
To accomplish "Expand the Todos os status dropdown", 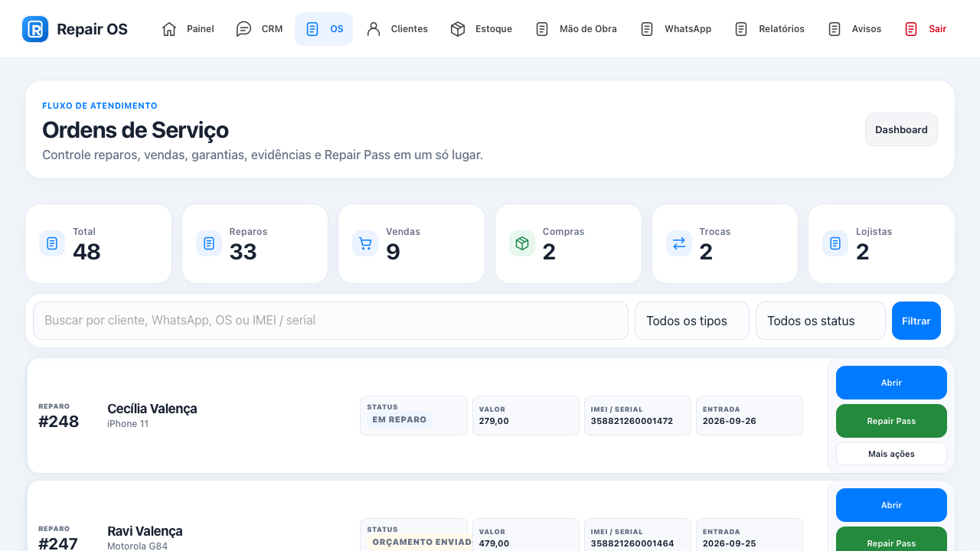I will coord(821,321).
